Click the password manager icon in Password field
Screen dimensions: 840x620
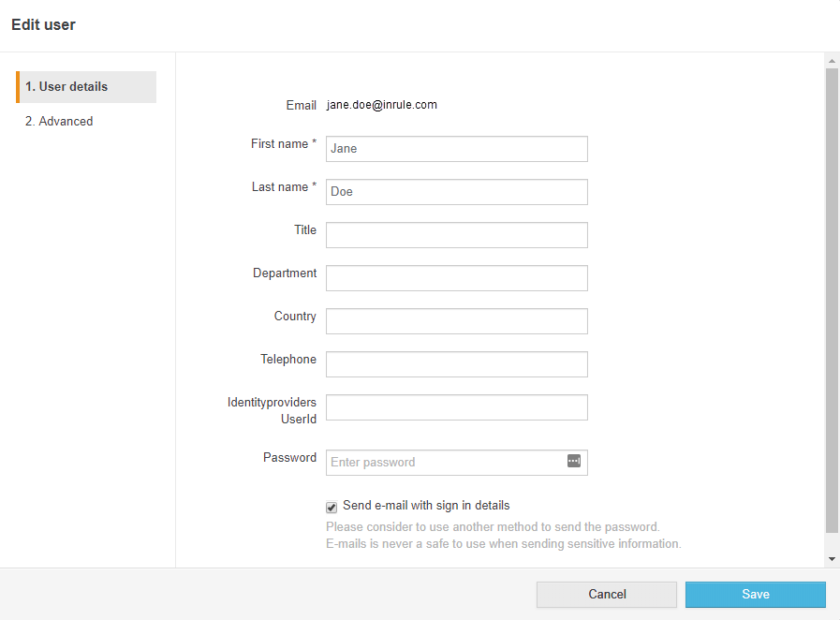coord(574,462)
